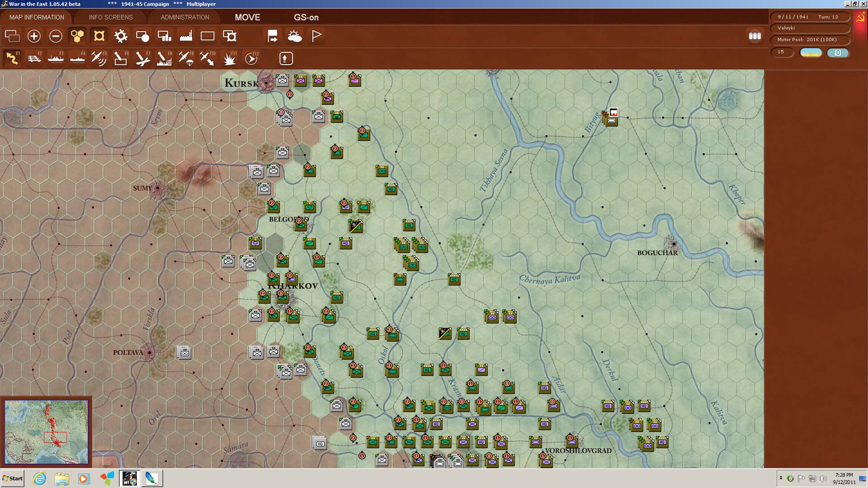Select F8 Bomb city mode
Screen dimensions: 868x488
click(165, 58)
